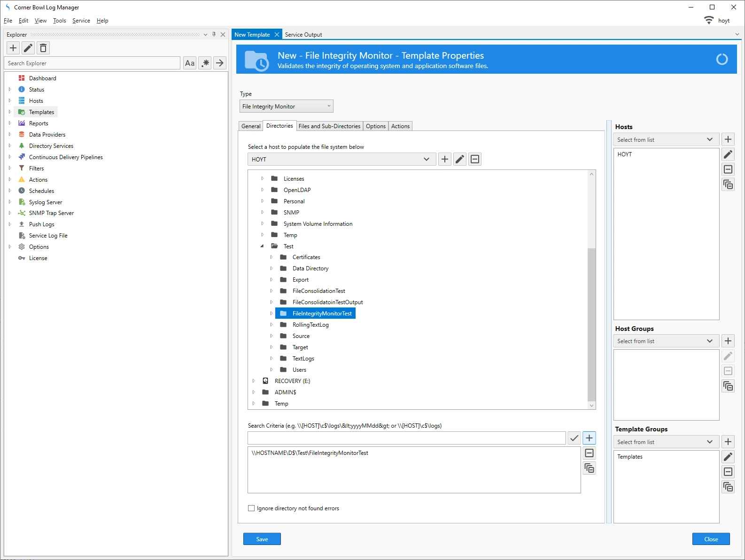Toggle the wildcard search asterisk button
This screenshot has height=560, width=745.
tap(205, 63)
